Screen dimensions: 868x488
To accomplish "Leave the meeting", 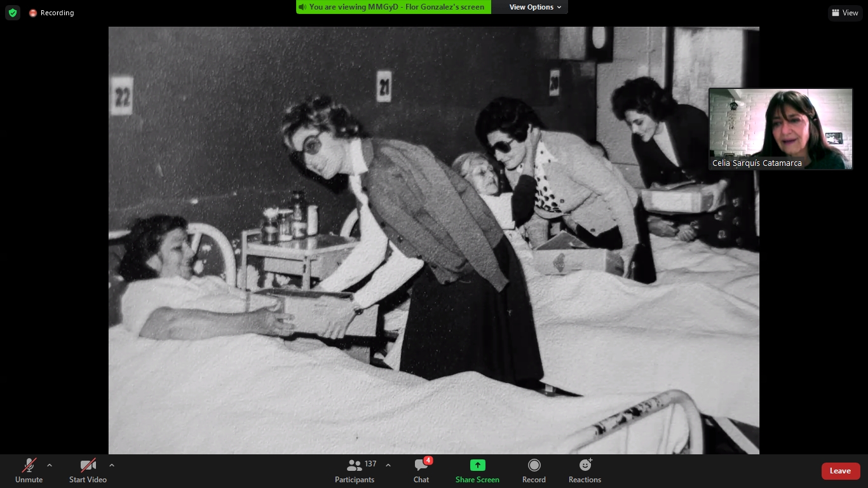I will click(840, 471).
